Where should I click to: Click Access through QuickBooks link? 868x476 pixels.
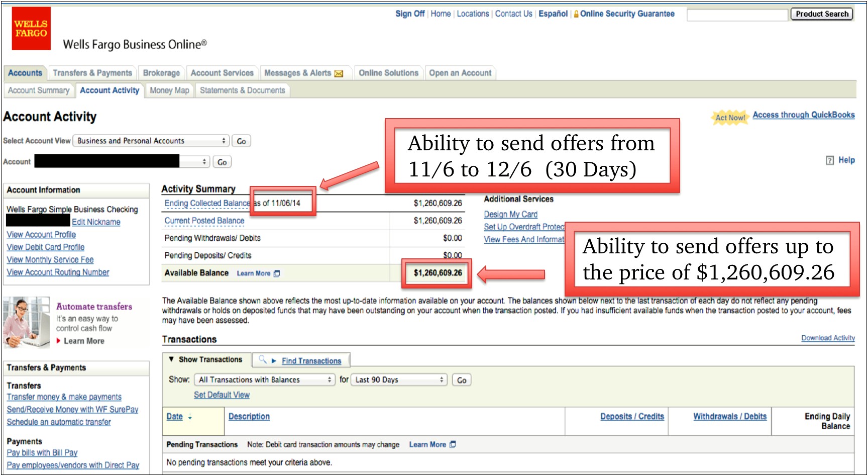point(803,115)
